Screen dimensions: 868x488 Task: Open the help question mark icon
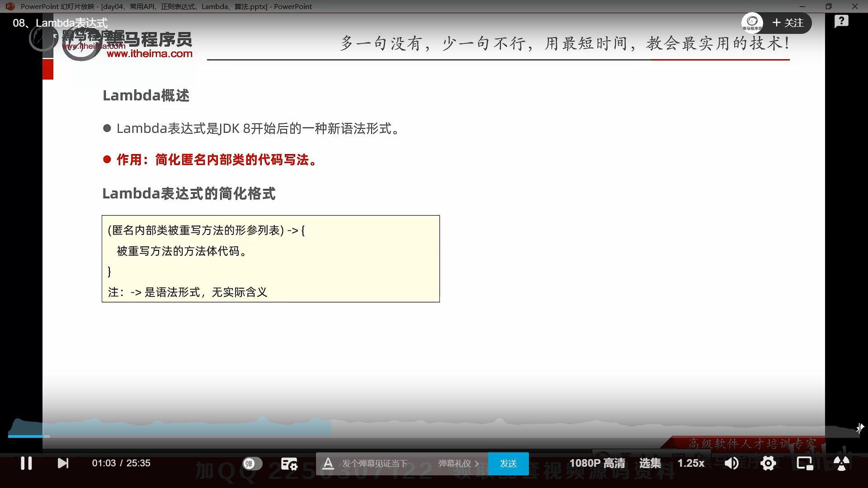click(841, 21)
